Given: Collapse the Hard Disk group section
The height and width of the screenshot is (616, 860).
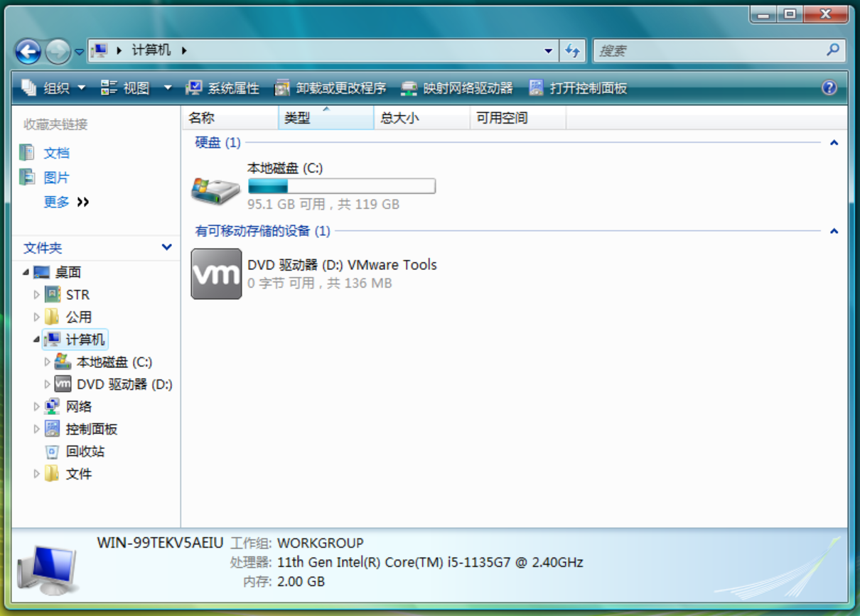Looking at the screenshot, I should click(834, 143).
